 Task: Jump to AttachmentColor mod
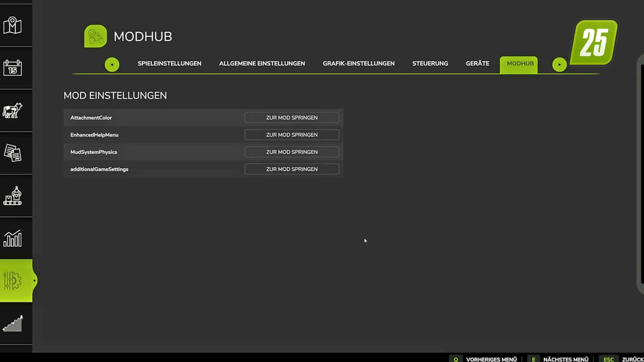[292, 118]
